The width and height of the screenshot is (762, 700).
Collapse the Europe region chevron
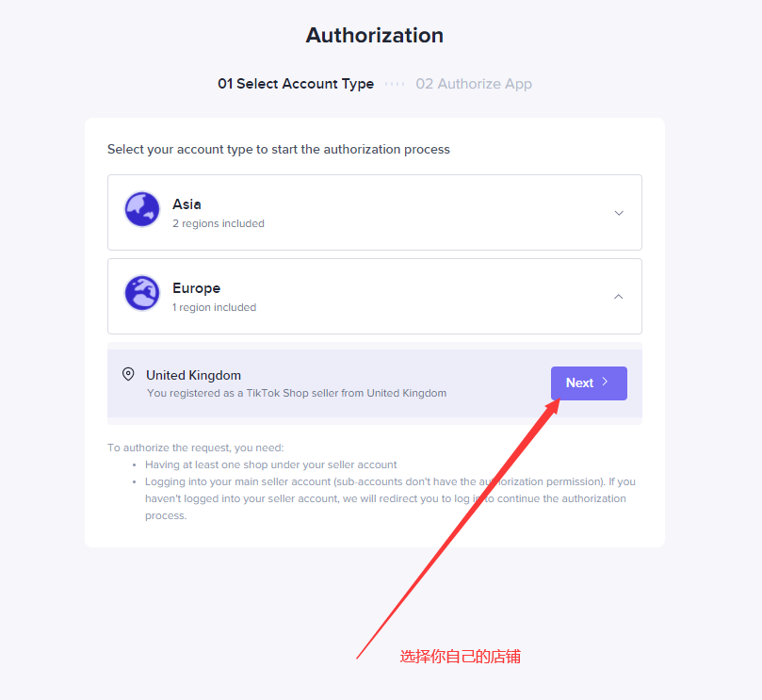pyautogui.click(x=619, y=297)
